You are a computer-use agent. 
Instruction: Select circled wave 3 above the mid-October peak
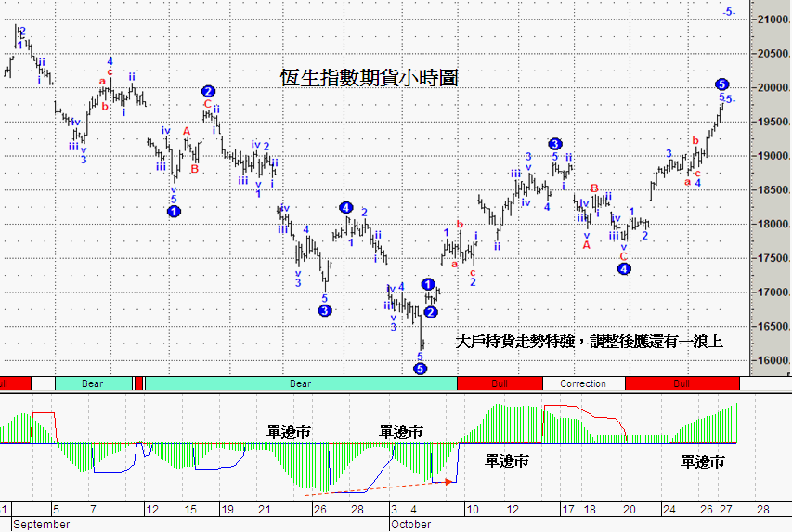[554, 144]
